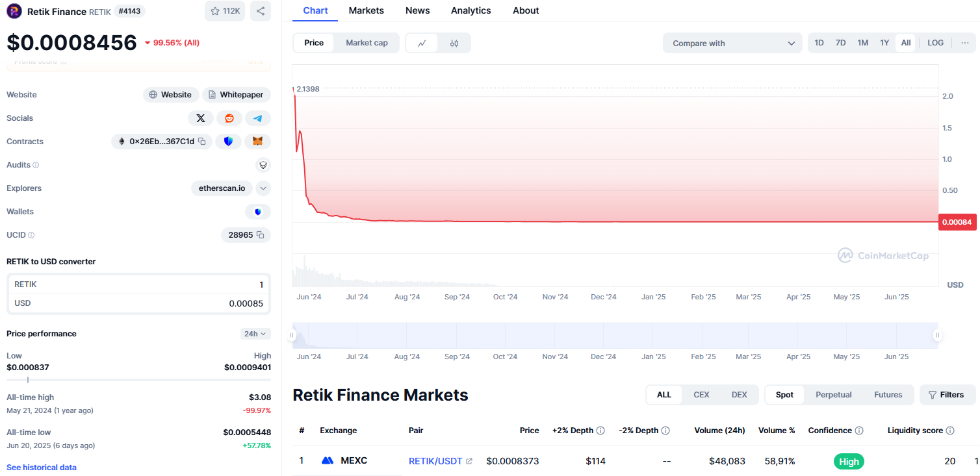980x476 pixels.
Task: Open the Website link button
Action: [x=171, y=95]
